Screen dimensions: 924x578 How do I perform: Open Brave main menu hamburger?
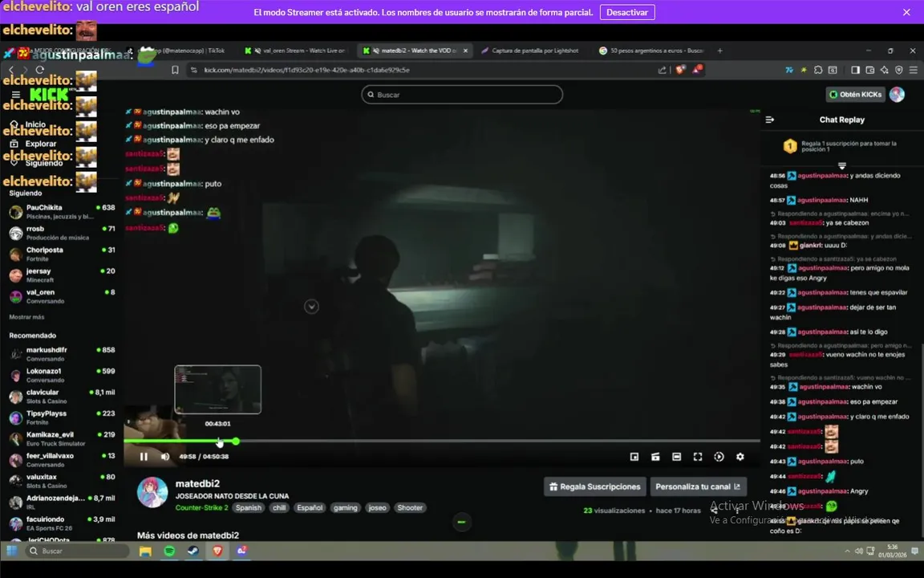pyautogui.click(x=914, y=70)
